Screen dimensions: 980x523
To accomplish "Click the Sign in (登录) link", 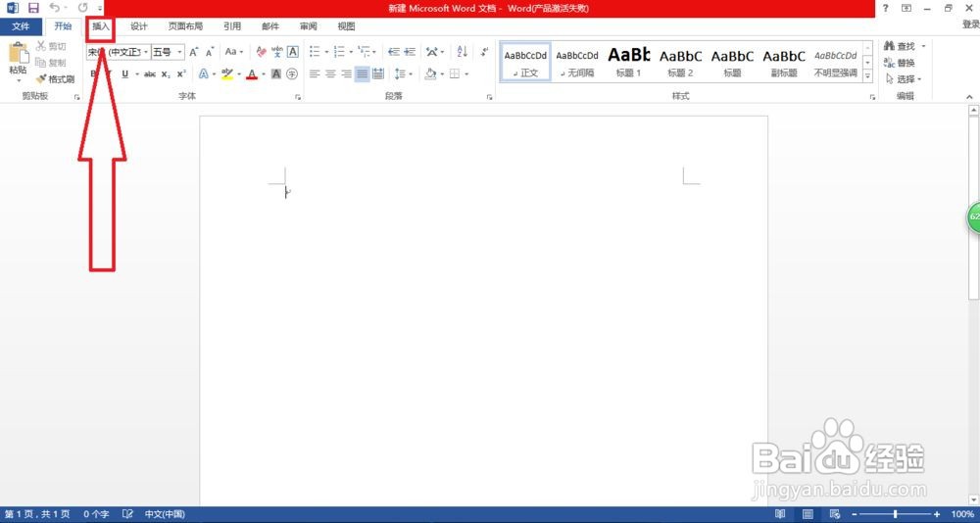I will point(970,24).
